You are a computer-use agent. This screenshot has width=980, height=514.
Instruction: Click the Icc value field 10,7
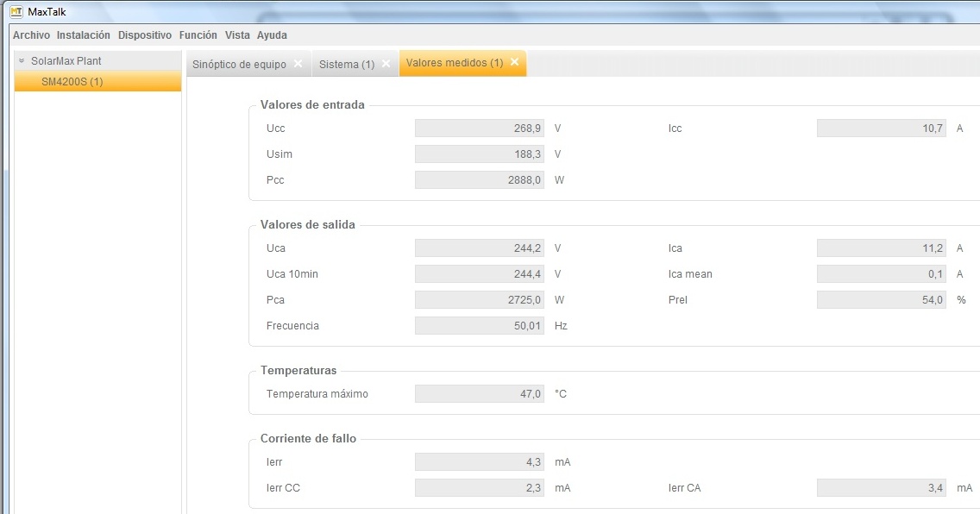pyautogui.click(x=882, y=128)
